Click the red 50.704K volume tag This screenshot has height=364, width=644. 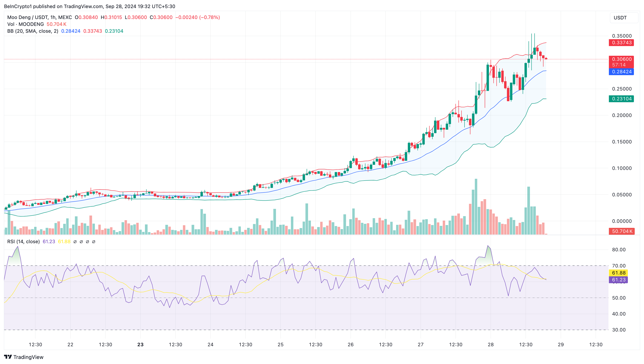tap(622, 231)
